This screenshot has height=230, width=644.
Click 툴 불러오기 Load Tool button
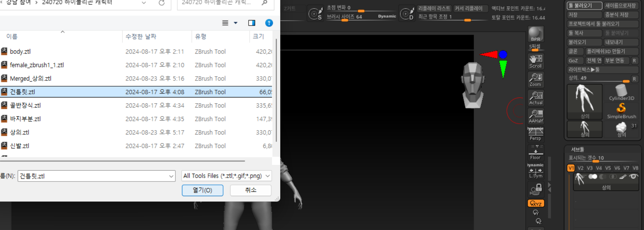[584, 5]
